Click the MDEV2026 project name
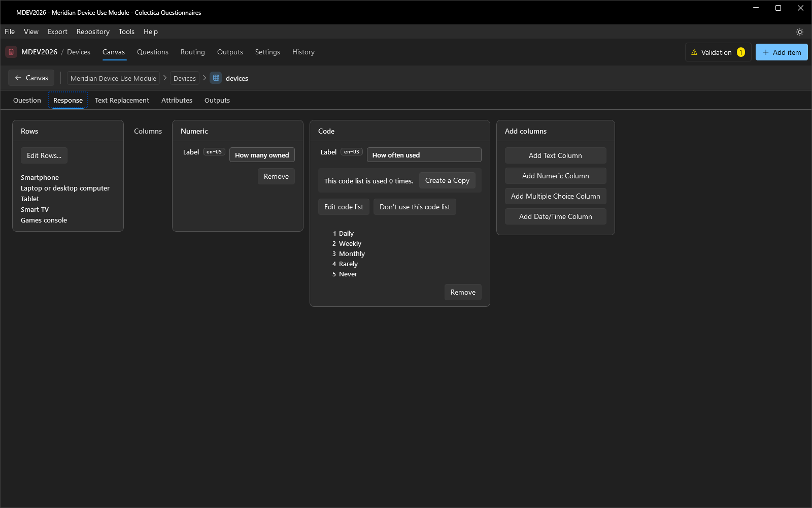812x508 pixels. click(39, 52)
